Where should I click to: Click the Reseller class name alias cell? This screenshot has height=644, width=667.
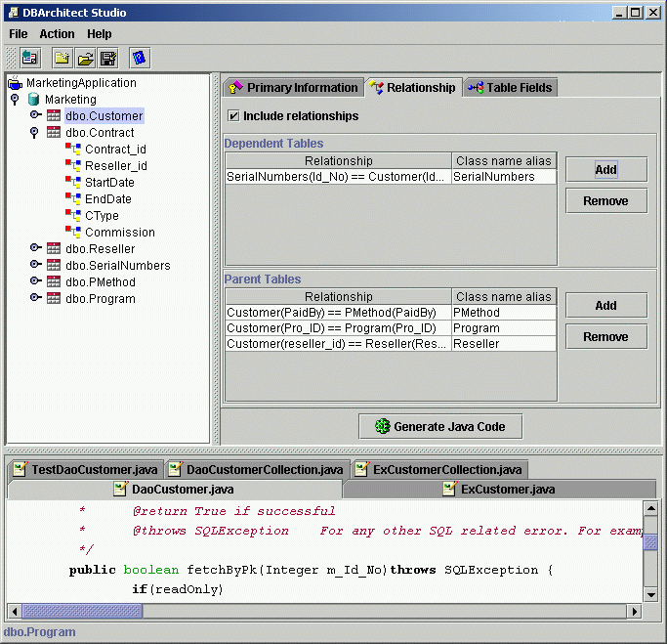click(x=504, y=343)
